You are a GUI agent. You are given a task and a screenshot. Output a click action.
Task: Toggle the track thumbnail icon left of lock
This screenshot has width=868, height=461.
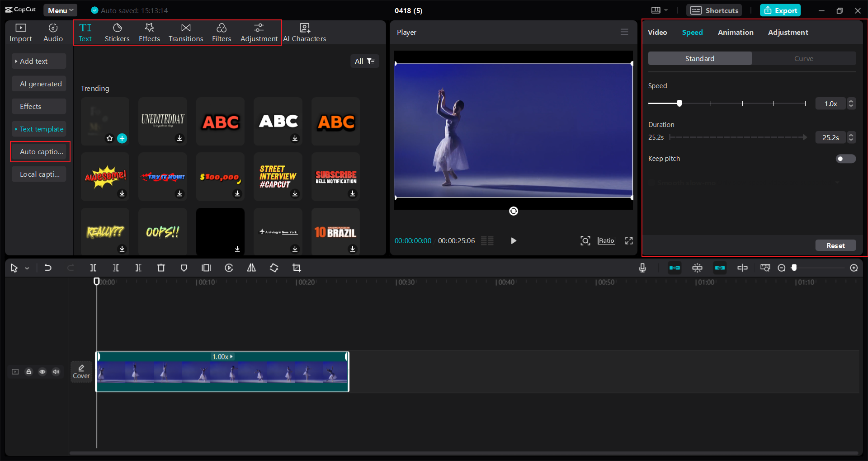[x=15, y=372]
